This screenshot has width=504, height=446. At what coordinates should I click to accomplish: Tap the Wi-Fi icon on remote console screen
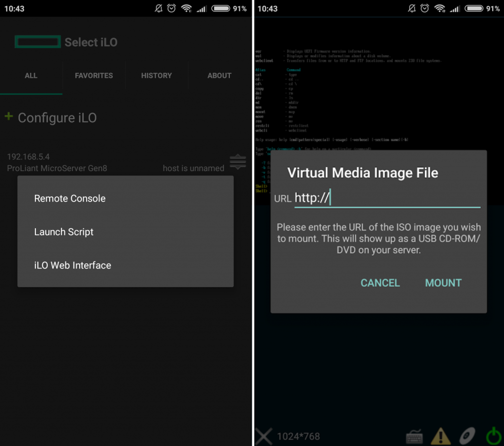tap(440, 8)
